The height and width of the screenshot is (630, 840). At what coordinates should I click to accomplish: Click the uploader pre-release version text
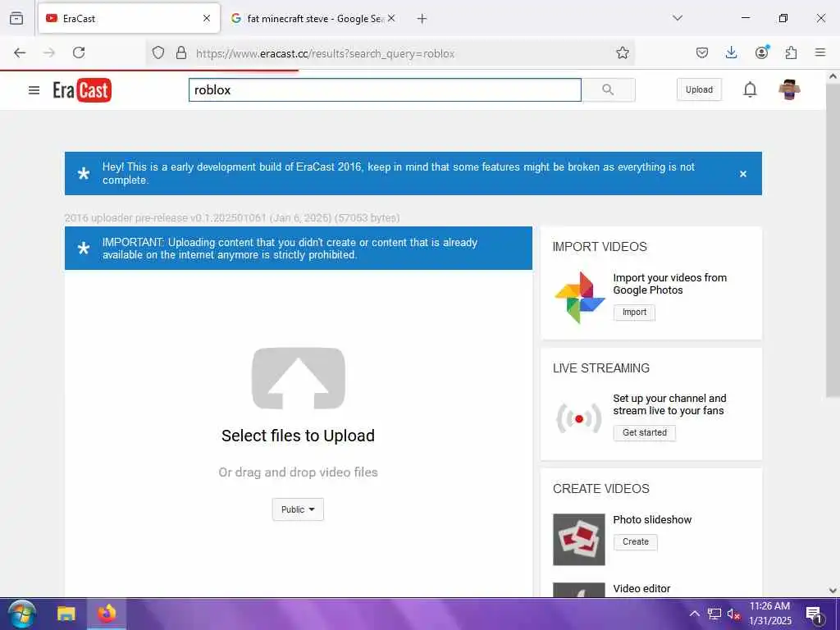pyautogui.click(x=232, y=218)
